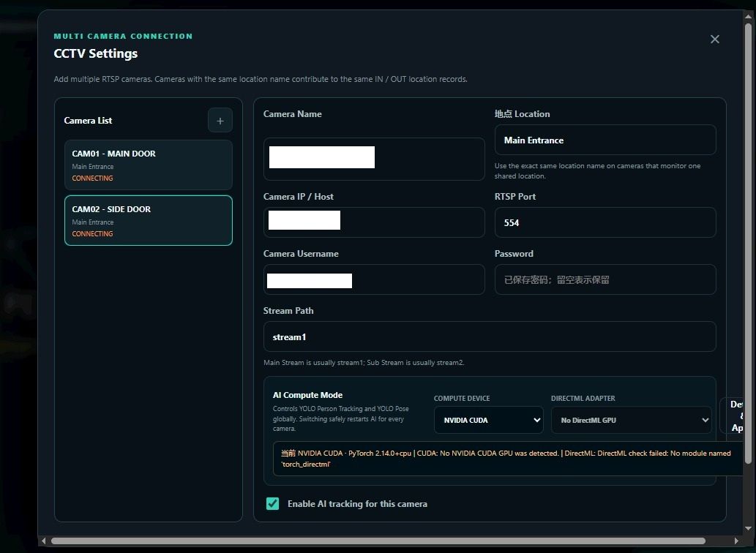Click the Camera List heading
The image size is (756, 553).
(88, 121)
